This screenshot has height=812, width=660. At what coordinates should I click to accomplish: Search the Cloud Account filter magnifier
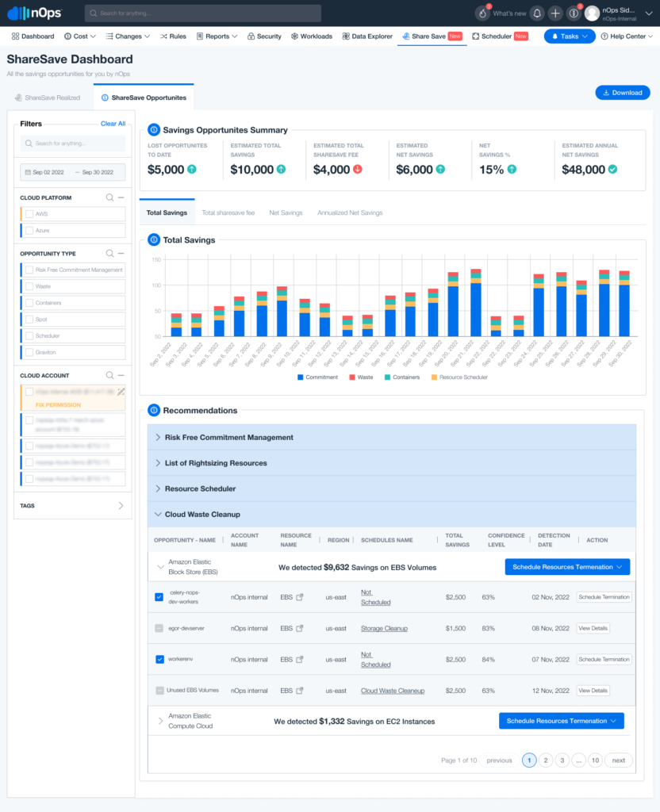[109, 375]
